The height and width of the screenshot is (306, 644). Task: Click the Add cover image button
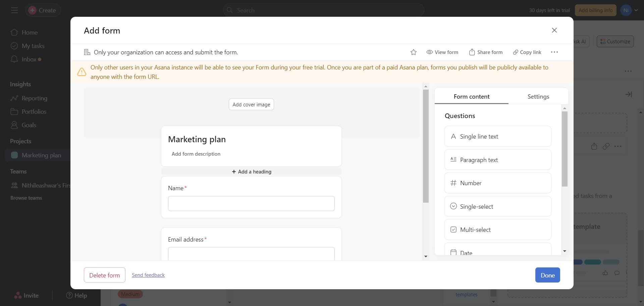[x=251, y=105]
